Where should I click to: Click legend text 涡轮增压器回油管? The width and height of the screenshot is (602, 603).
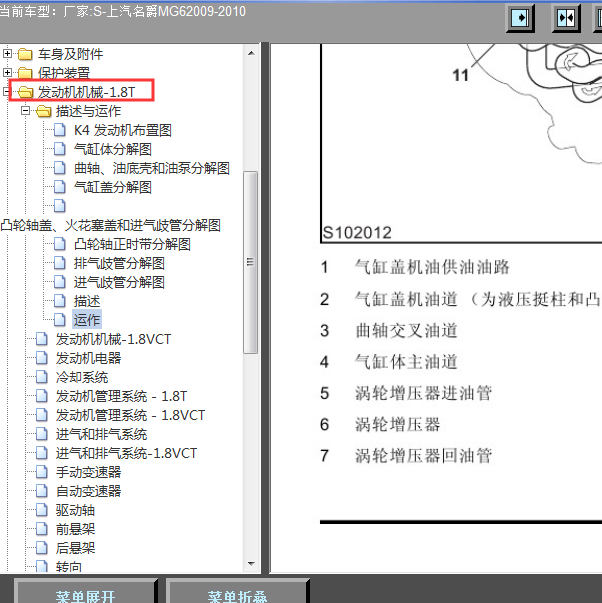click(x=424, y=456)
